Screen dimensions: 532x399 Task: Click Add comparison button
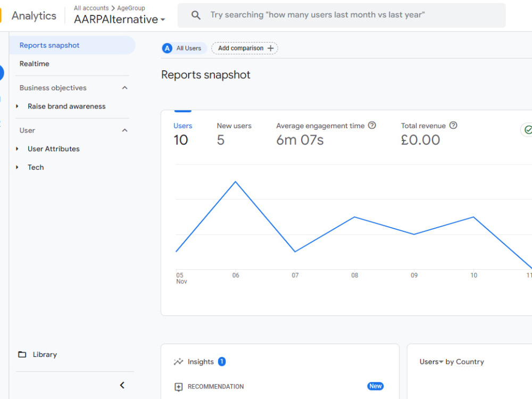click(245, 48)
